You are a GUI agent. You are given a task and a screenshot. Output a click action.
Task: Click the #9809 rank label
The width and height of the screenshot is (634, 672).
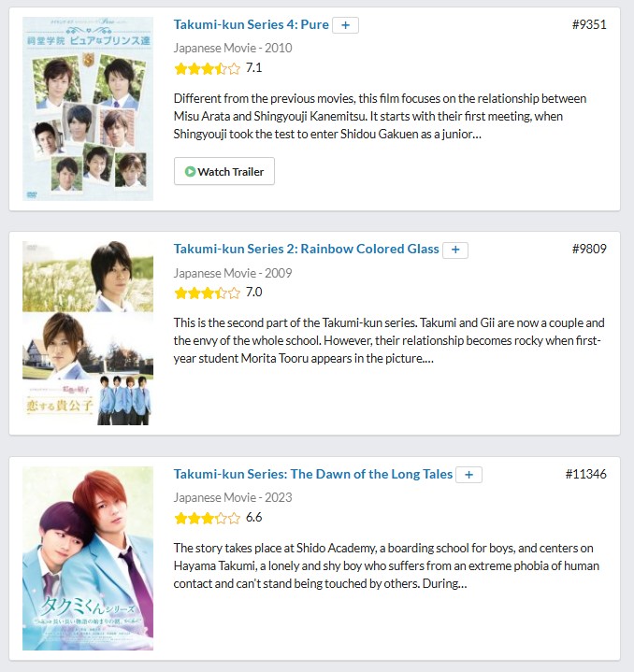point(589,249)
